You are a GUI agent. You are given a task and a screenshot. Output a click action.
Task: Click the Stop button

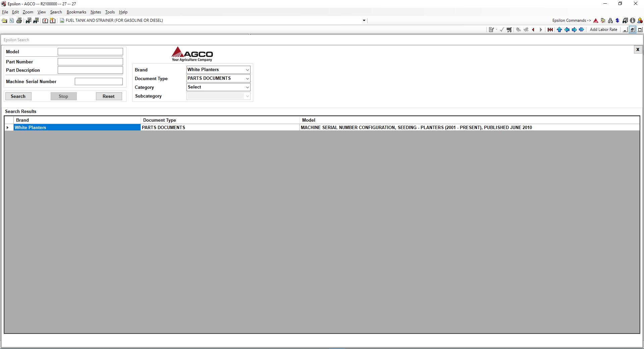(x=63, y=96)
